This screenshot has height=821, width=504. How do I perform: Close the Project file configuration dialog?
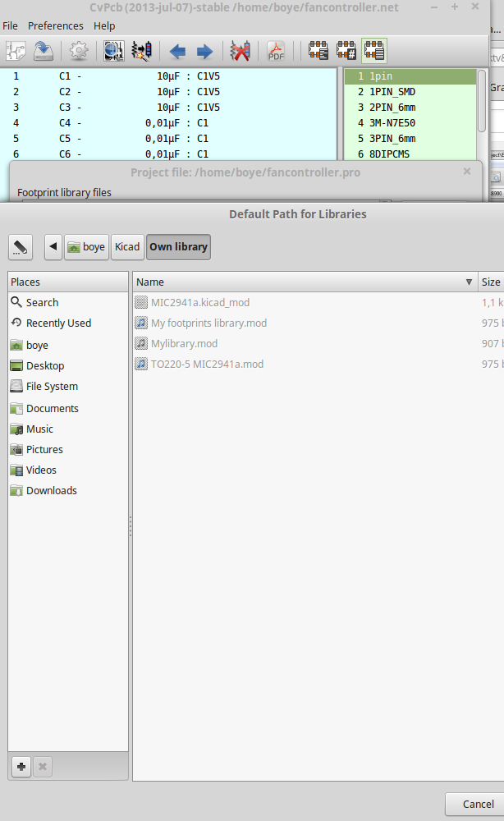click(467, 172)
